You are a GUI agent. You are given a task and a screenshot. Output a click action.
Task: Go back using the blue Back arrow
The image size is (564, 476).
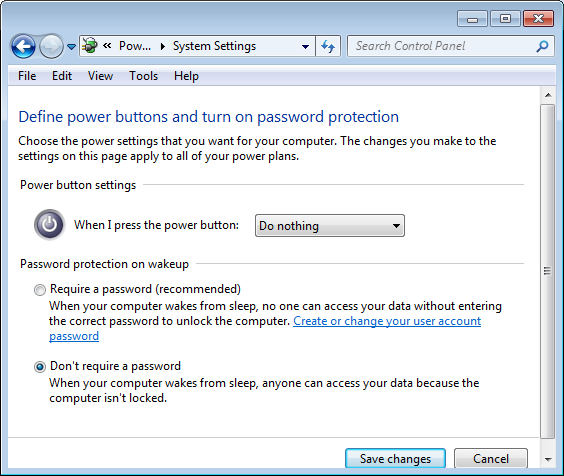23,46
